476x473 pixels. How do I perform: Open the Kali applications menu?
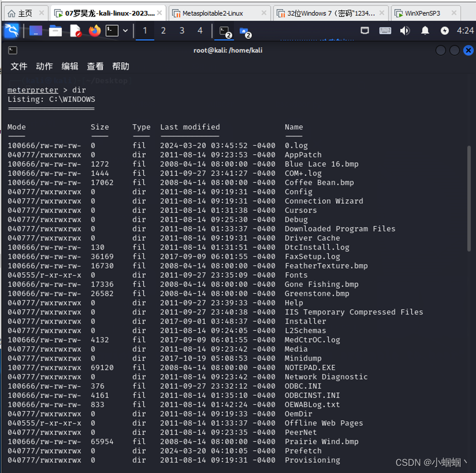coord(11,31)
